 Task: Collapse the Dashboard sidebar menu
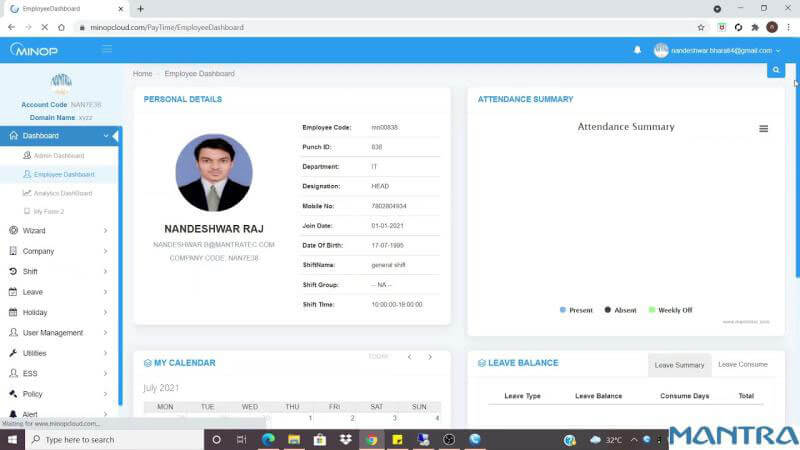58,136
